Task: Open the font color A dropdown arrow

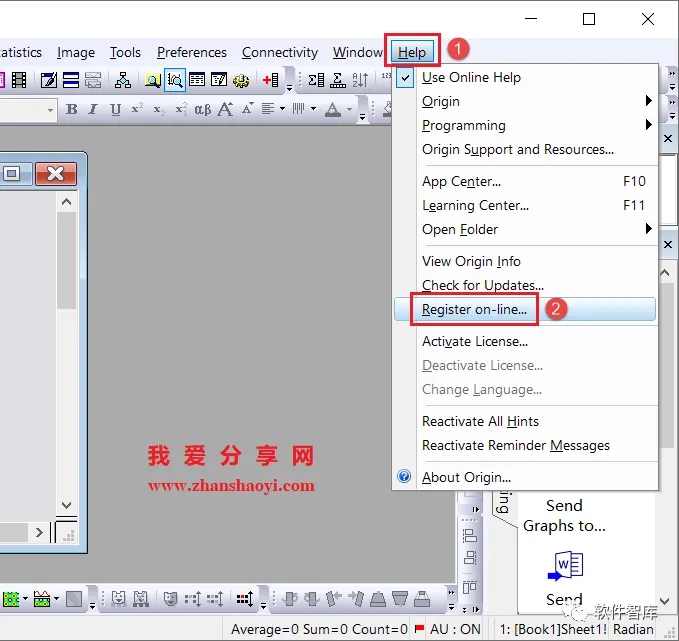Action: point(349,109)
